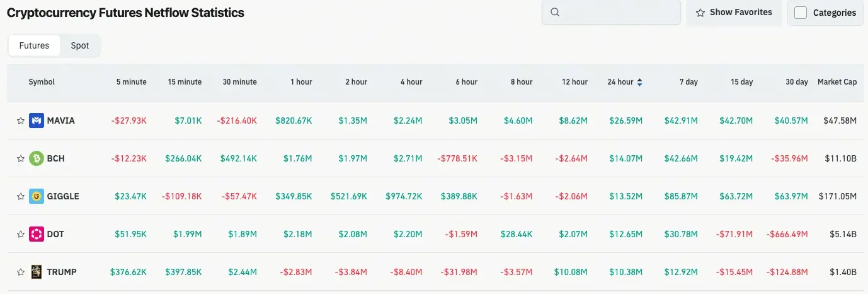Click the TRUMP coin logo

(x=37, y=272)
